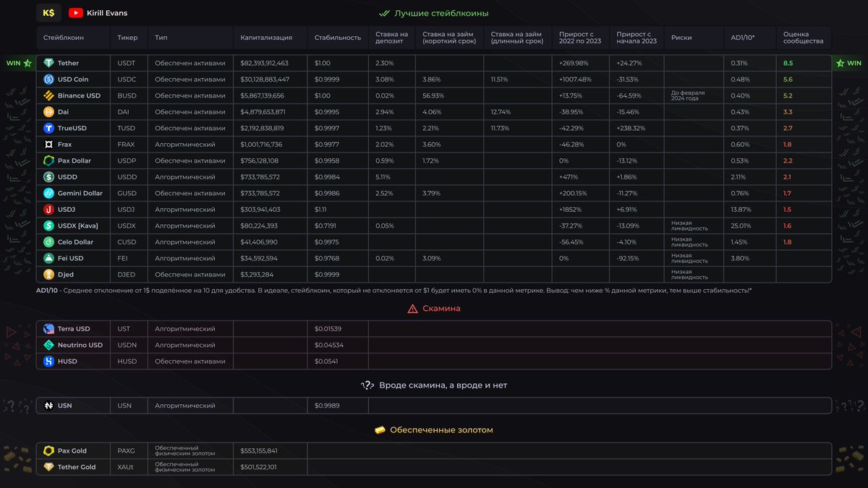Click the Fei USD coin icon
Screen dimensions: 868x488
point(49,258)
